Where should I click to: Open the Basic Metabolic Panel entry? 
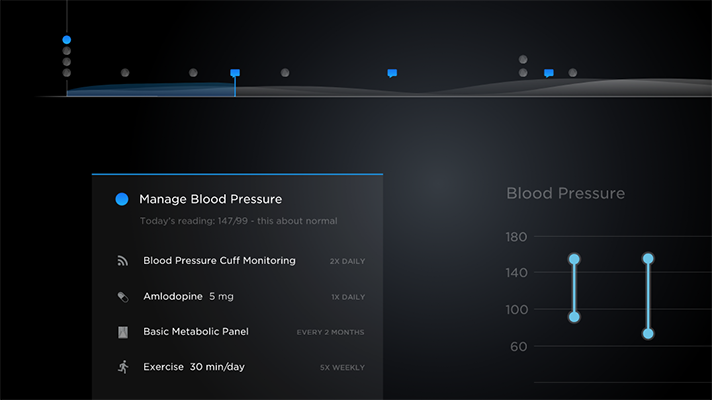click(195, 332)
